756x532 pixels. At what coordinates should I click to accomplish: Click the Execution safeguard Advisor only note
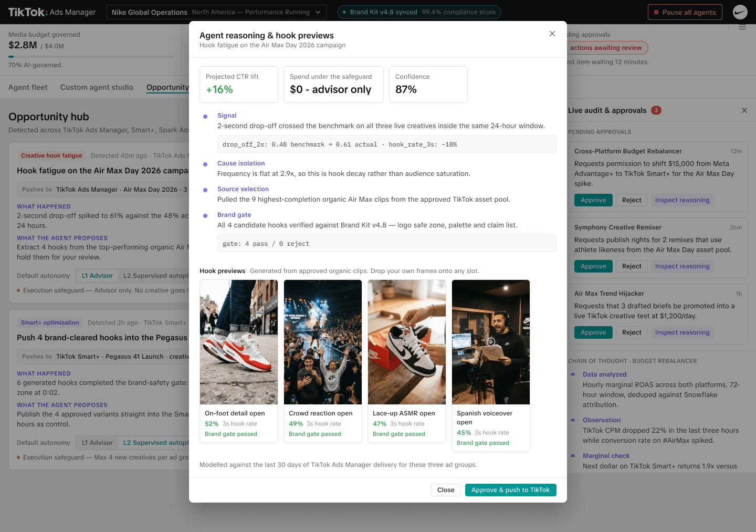103,290
